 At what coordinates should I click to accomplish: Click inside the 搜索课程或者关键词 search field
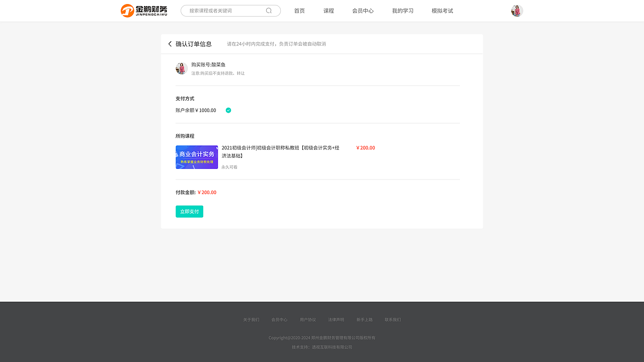coord(221,10)
